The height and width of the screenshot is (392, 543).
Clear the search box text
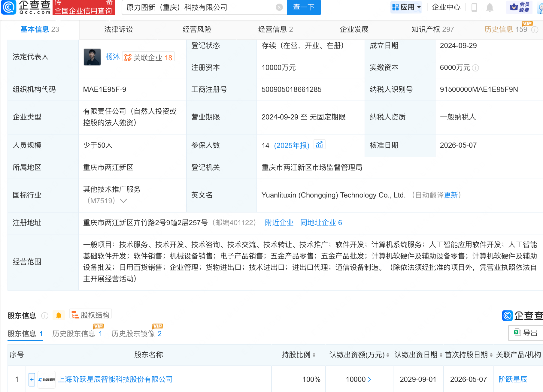coord(279,7)
